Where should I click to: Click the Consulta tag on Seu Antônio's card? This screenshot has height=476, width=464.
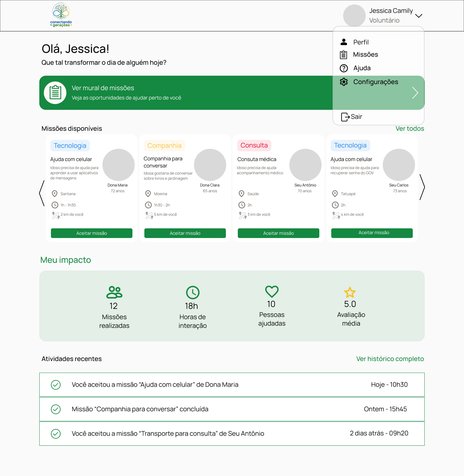coord(254,145)
